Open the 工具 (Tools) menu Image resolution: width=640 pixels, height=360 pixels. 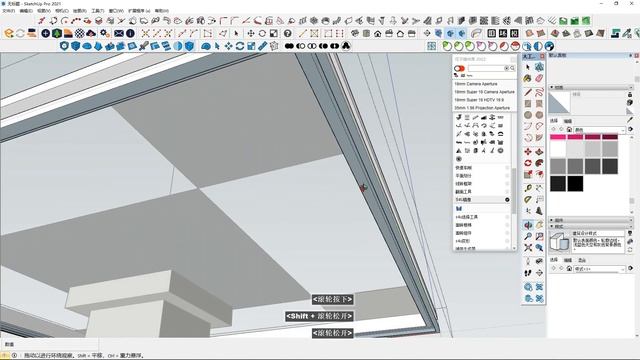tap(98, 11)
